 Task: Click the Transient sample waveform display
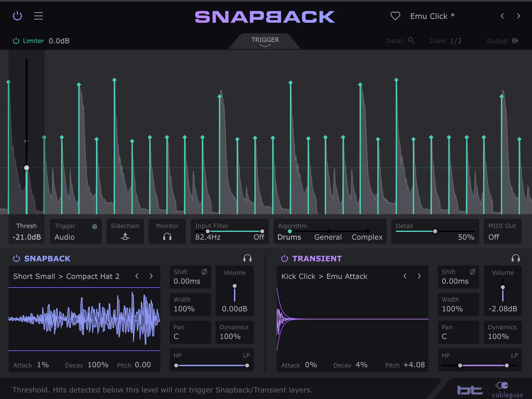click(353, 319)
